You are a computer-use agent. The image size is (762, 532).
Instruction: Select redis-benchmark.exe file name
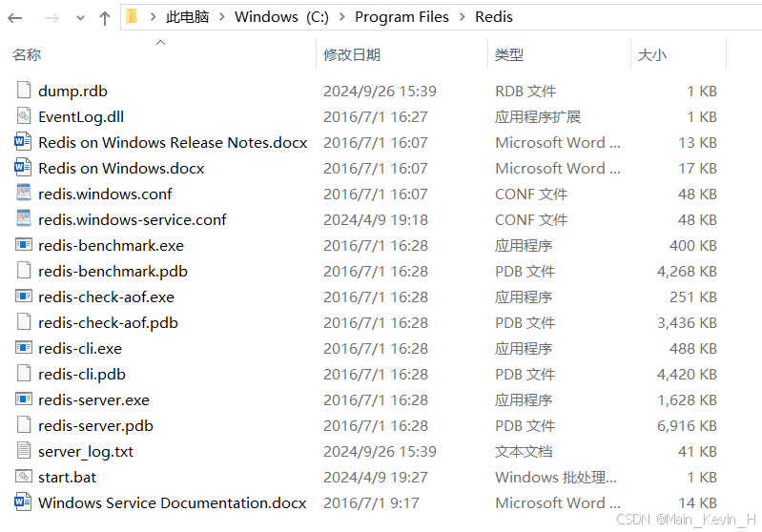(112, 246)
